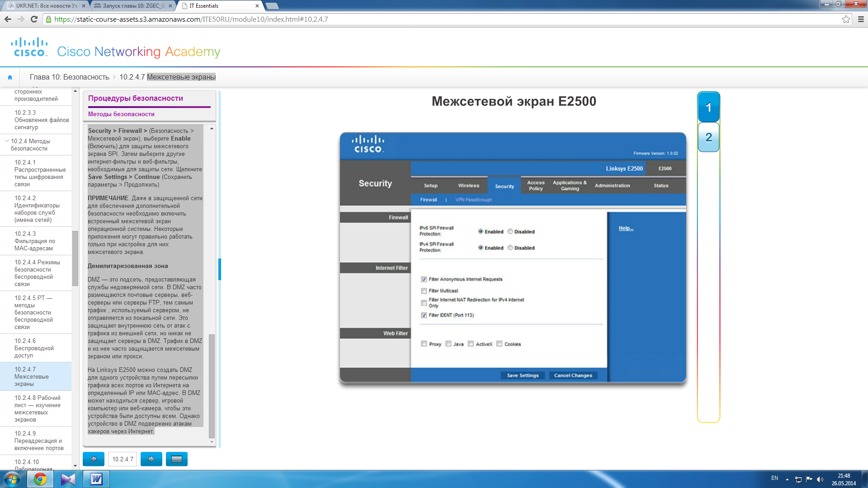Show hidden system tray icons
Viewport: 868px width, 488px height.
pos(787,479)
